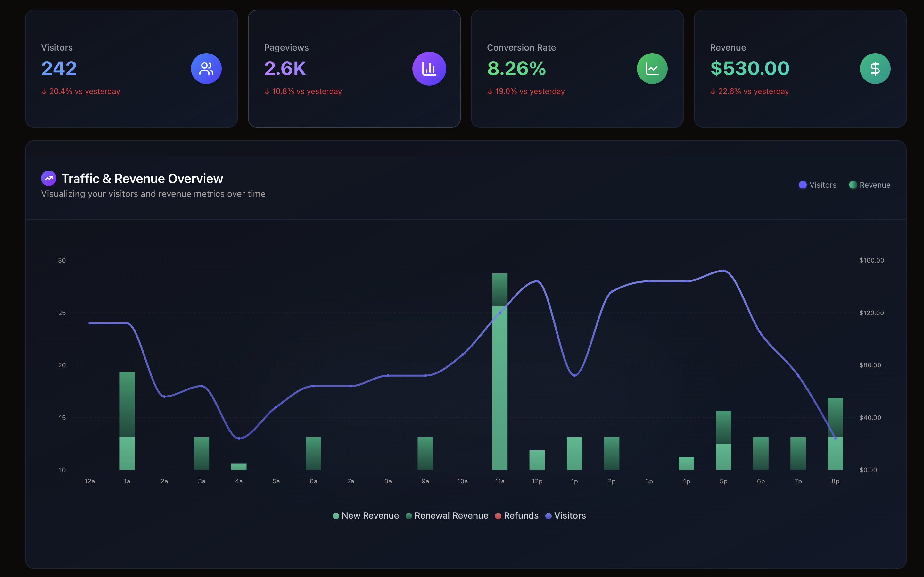Click the Visitors people icon
924x577 pixels.
(x=206, y=69)
